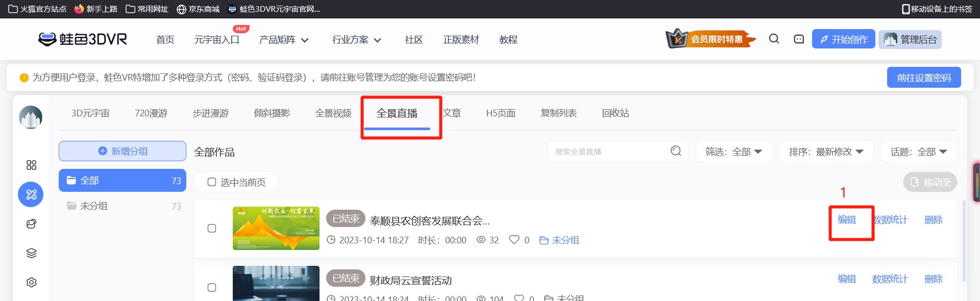
Task: Click the views eye icon for 泰顺县农创客
Action: [x=481, y=240]
